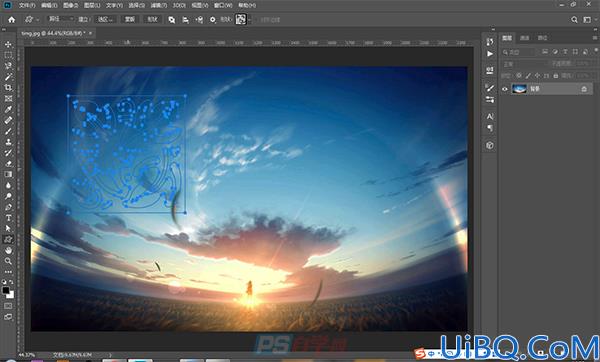Screen dimensions: 600x362
Task: Select the Blur tool
Action: point(8,185)
